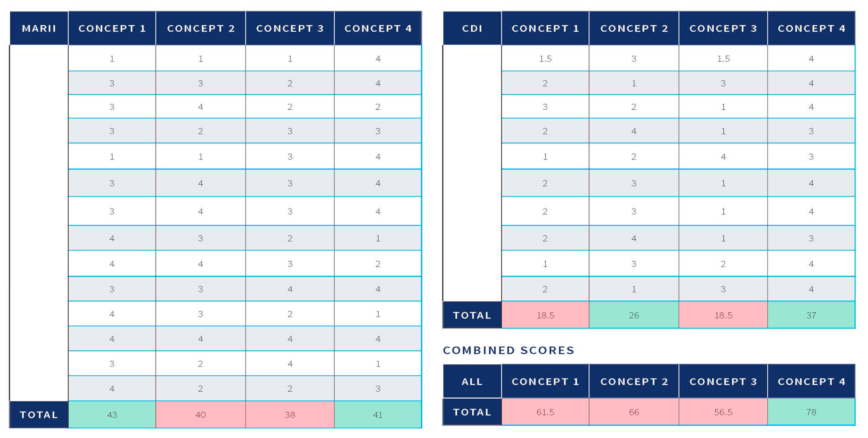Click the CDI total cell showing 26

coord(634,315)
